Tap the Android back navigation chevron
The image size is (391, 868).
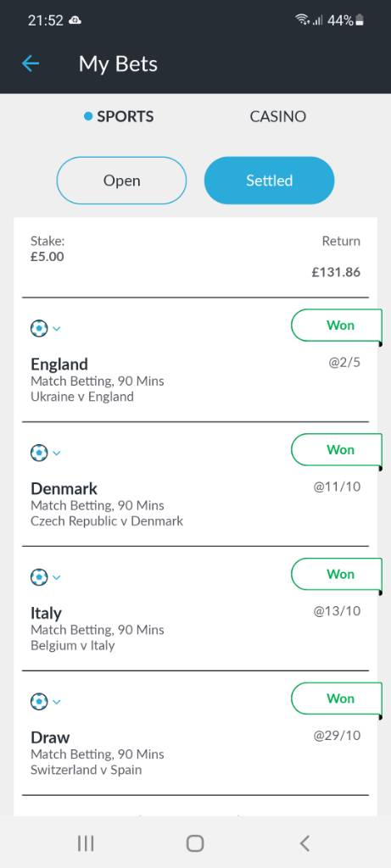coord(304,843)
